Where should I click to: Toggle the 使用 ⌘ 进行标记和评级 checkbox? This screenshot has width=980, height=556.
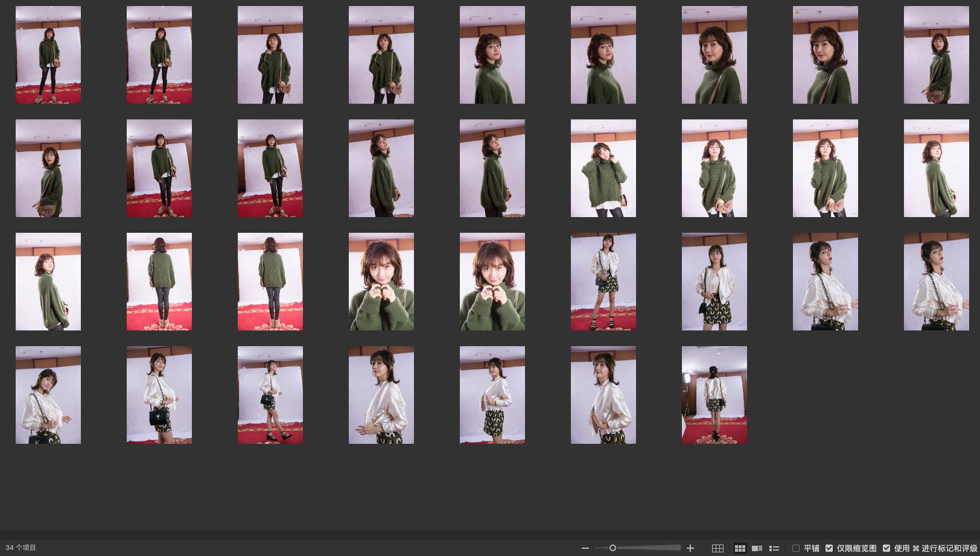pos(886,548)
